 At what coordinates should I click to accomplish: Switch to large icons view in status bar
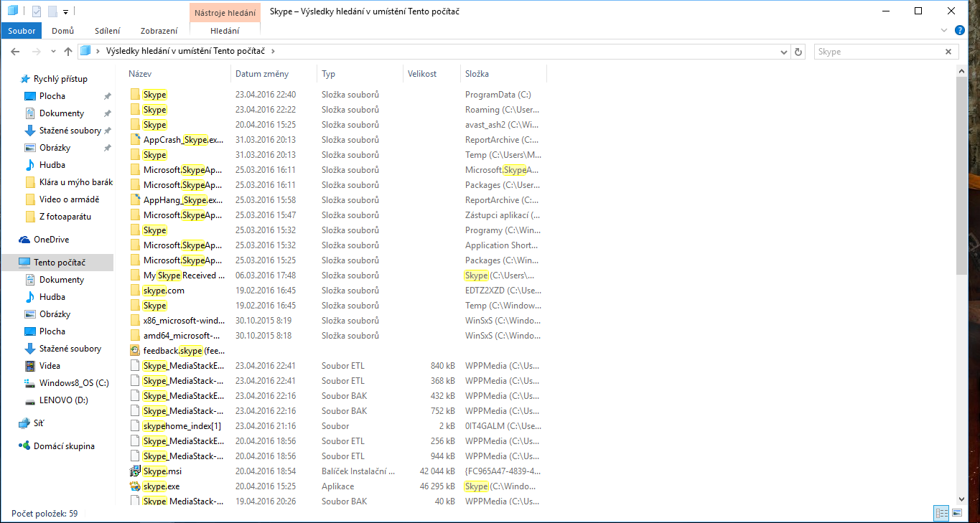957,513
